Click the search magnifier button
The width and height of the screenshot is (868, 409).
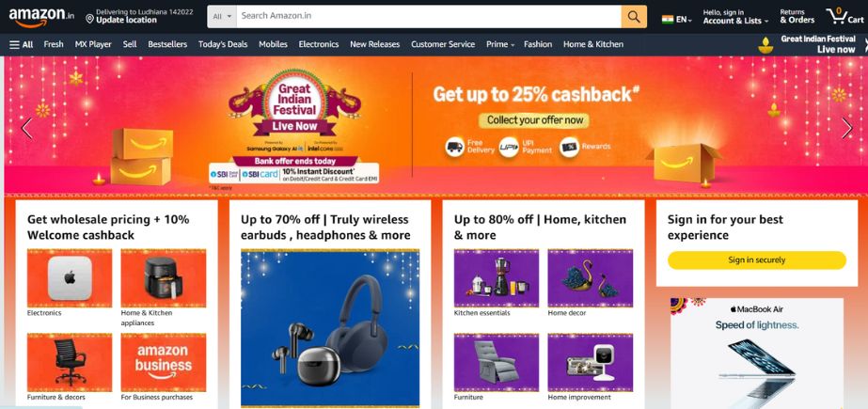pyautogui.click(x=634, y=17)
